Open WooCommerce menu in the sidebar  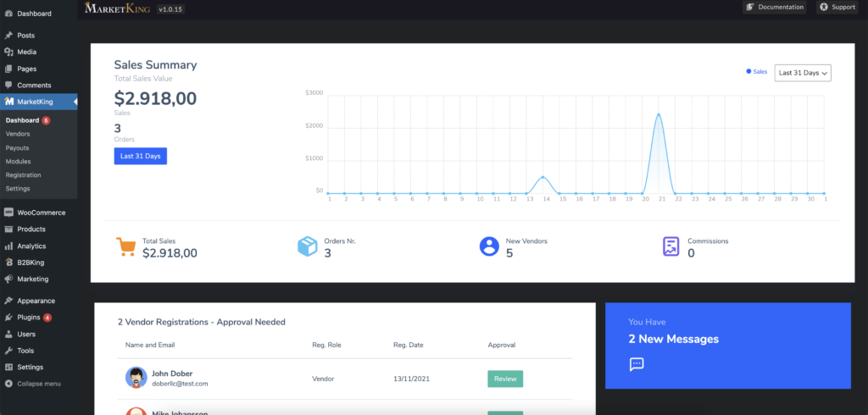pyautogui.click(x=39, y=213)
